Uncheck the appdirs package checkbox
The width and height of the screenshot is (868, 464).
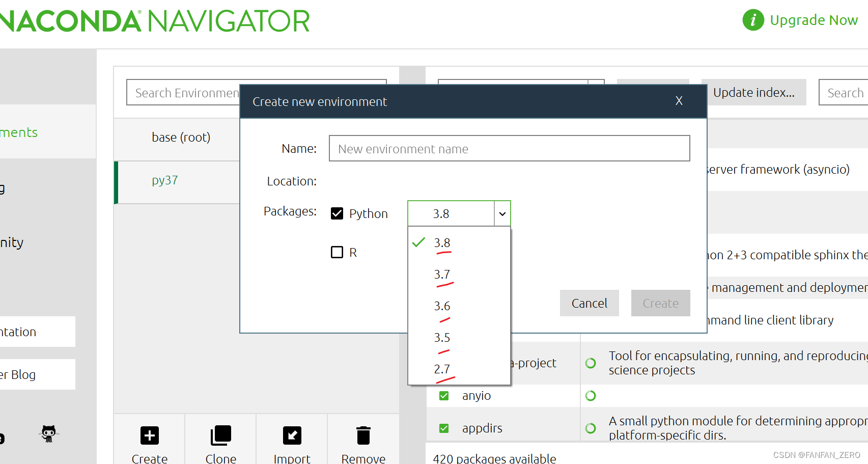coord(444,428)
